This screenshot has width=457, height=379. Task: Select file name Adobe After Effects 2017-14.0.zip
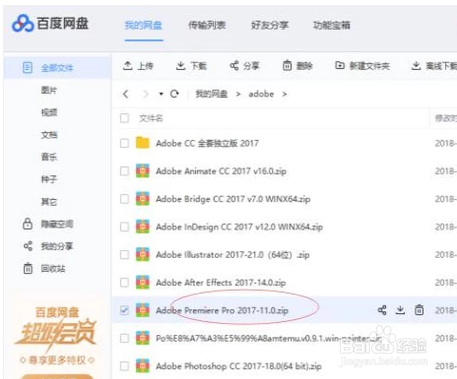pyautogui.click(x=221, y=283)
